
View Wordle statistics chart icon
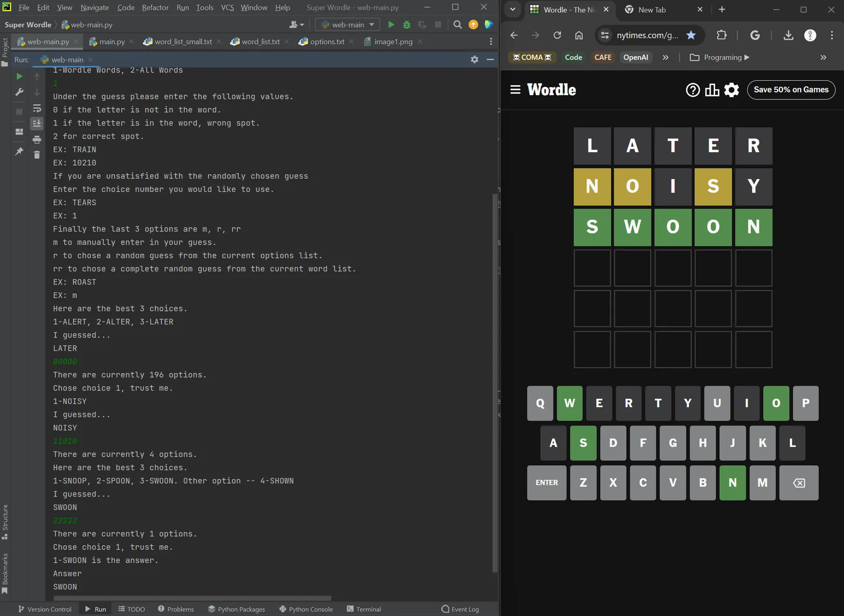[x=712, y=90]
